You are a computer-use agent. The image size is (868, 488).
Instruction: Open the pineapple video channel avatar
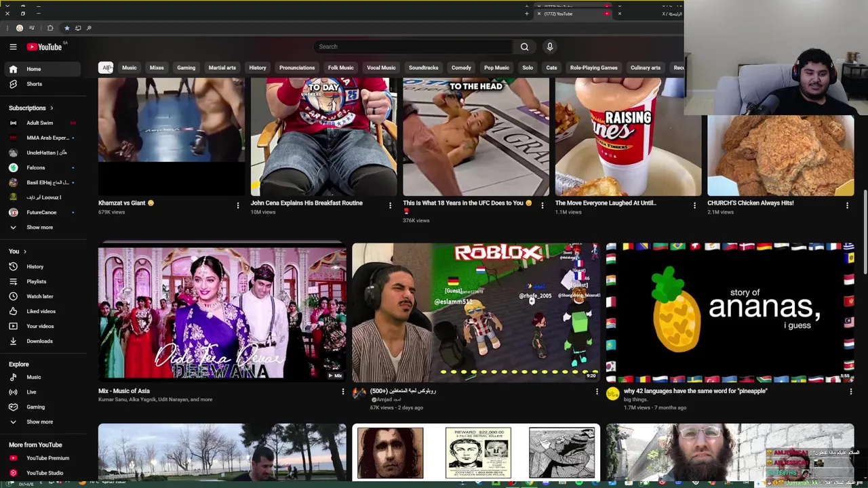click(x=612, y=394)
